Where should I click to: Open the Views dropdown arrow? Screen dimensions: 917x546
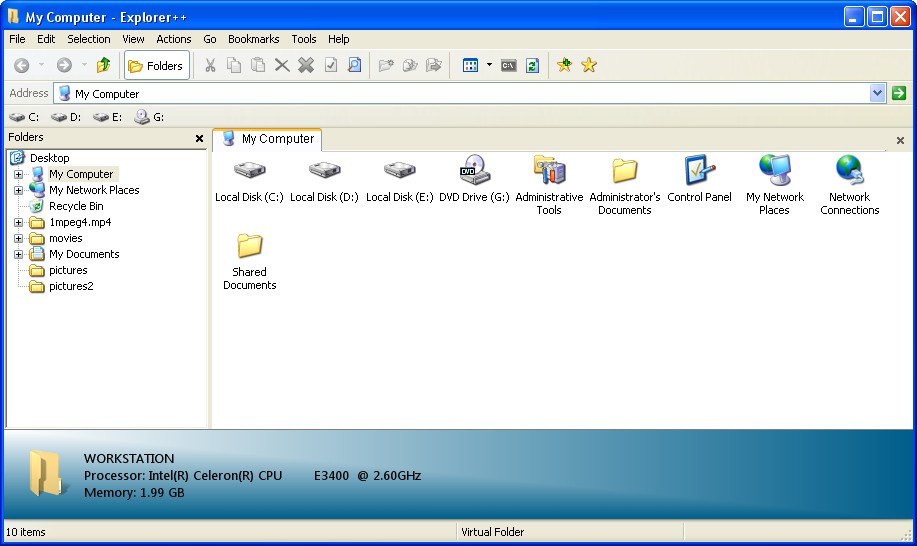(x=489, y=65)
